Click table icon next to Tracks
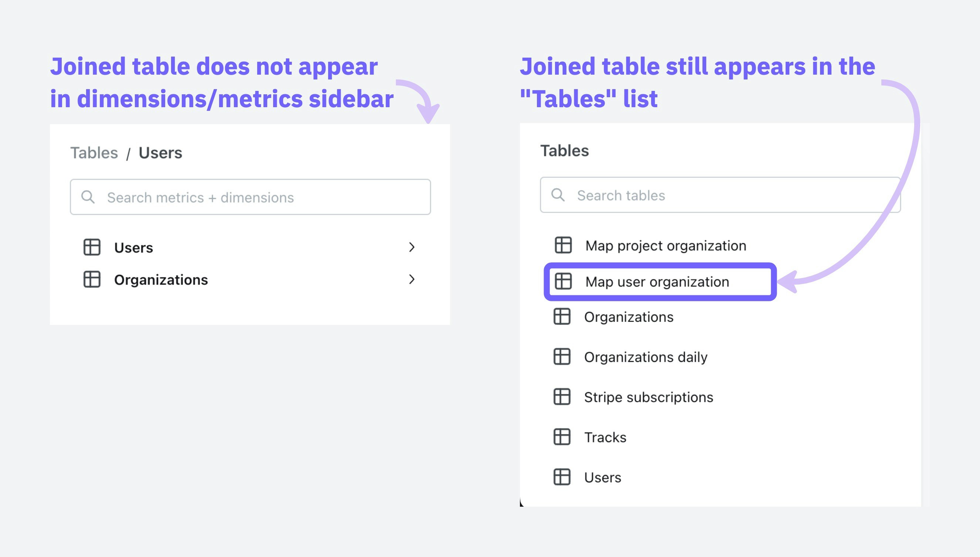The height and width of the screenshot is (557, 980). pyautogui.click(x=562, y=437)
